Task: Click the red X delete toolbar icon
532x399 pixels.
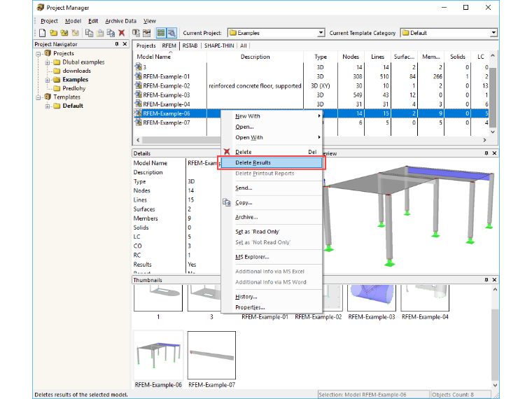Action: pyautogui.click(x=122, y=33)
